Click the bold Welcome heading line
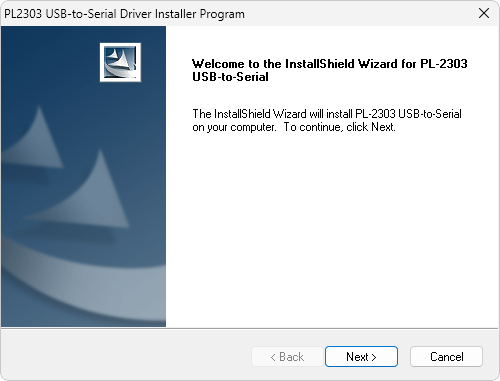This screenshot has width=500, height=381. [x=330, y=64]
